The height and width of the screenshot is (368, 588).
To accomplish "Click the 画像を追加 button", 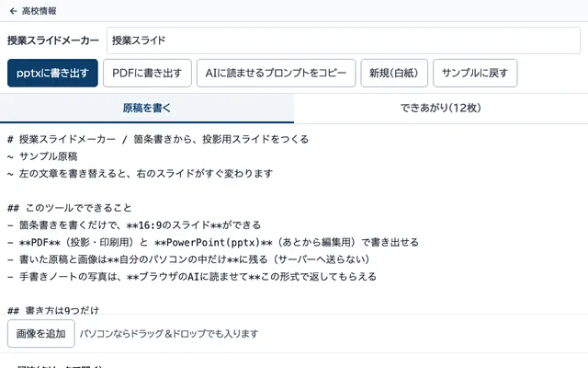I will tap(40, 333).
